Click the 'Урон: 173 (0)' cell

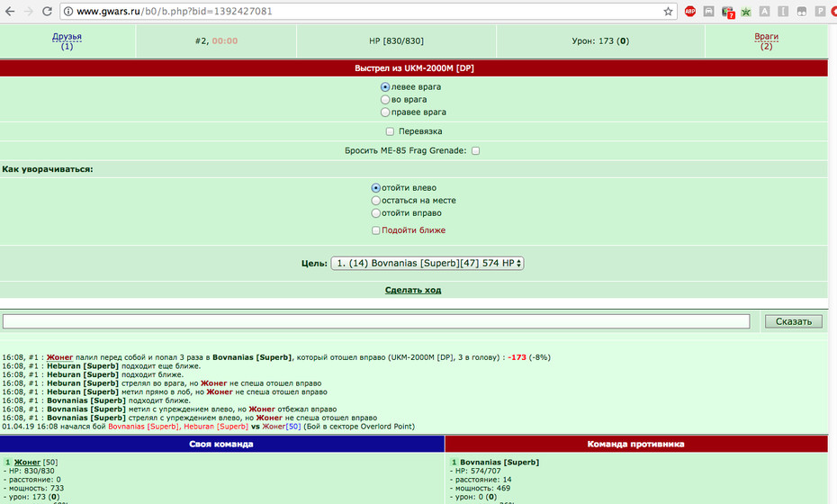(x=600, y=41)
